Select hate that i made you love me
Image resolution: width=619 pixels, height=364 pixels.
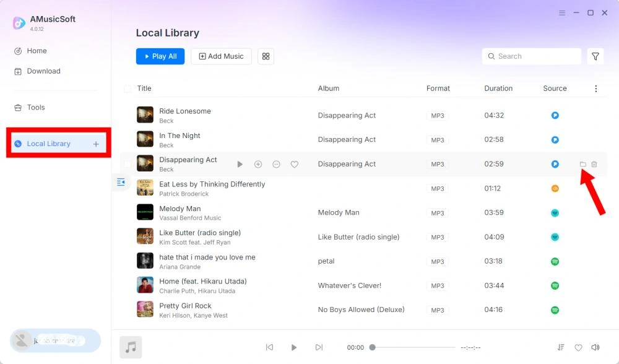pyautogui.click(x=207, y=257)
